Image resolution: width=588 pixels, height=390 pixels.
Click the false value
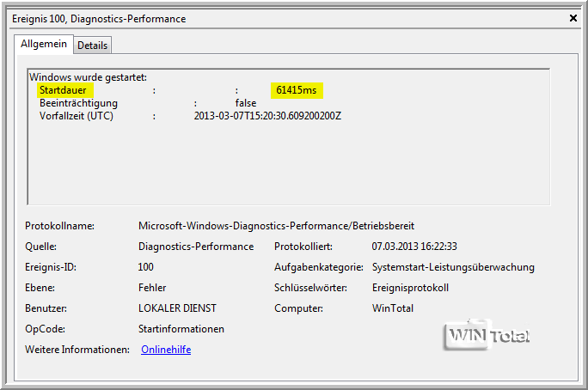point(246,103)
